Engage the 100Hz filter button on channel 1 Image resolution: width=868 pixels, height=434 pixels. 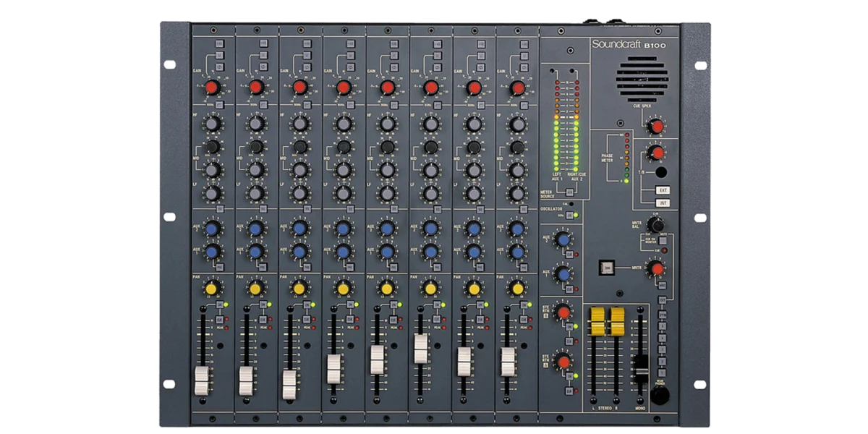(x=221, y=105)
